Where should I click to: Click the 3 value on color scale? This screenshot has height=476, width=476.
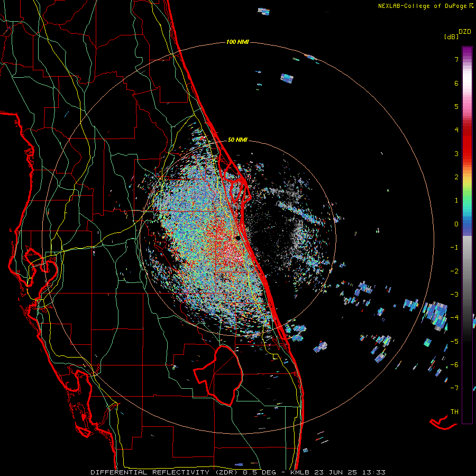pyautogui.click(x=456, y=153)
